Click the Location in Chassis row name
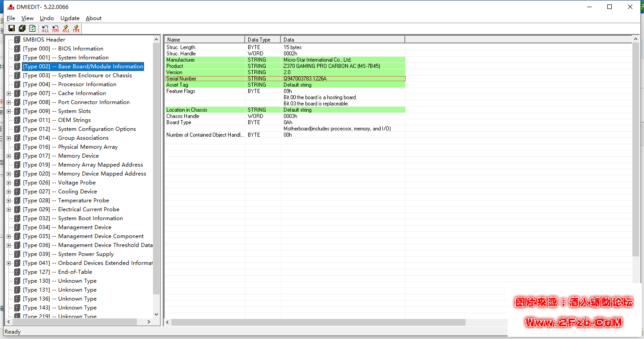The width and height of the screenshot is (644, 339). [x=187, y=110]
